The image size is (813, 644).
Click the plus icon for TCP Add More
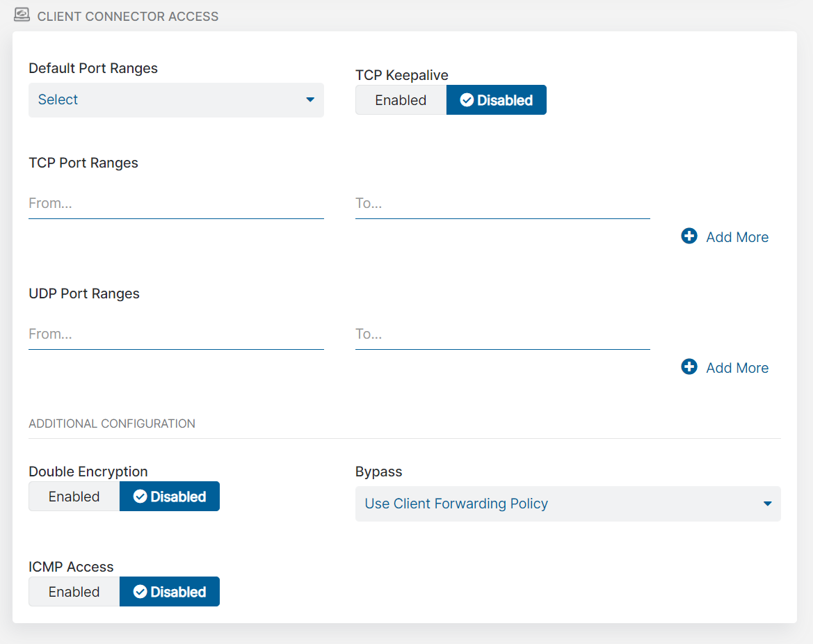click(x=689, y=236)
